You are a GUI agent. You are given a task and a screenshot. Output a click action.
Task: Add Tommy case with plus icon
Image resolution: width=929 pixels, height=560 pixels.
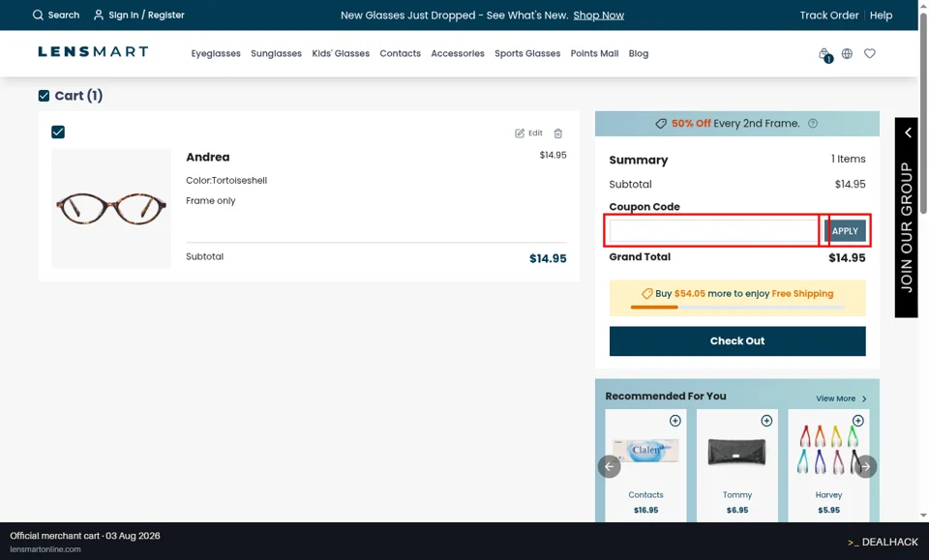click(x=766, y=421)
